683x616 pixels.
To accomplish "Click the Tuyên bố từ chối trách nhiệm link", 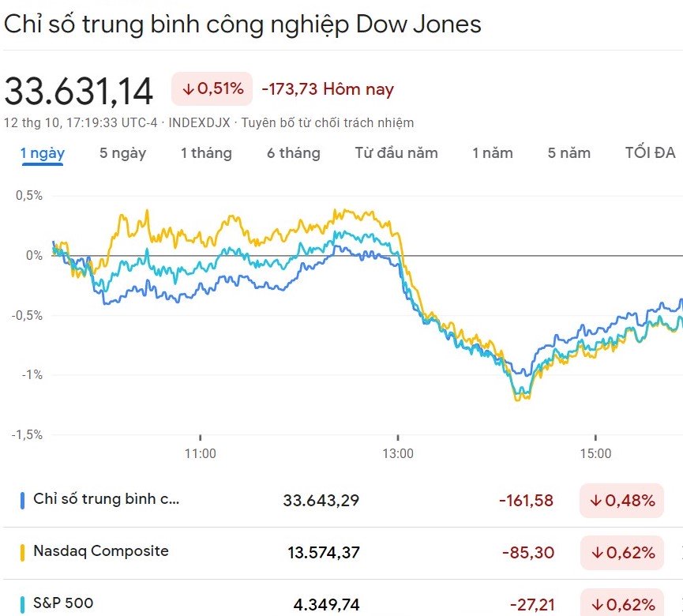I will pyautogui.click(x=327, y=123).
